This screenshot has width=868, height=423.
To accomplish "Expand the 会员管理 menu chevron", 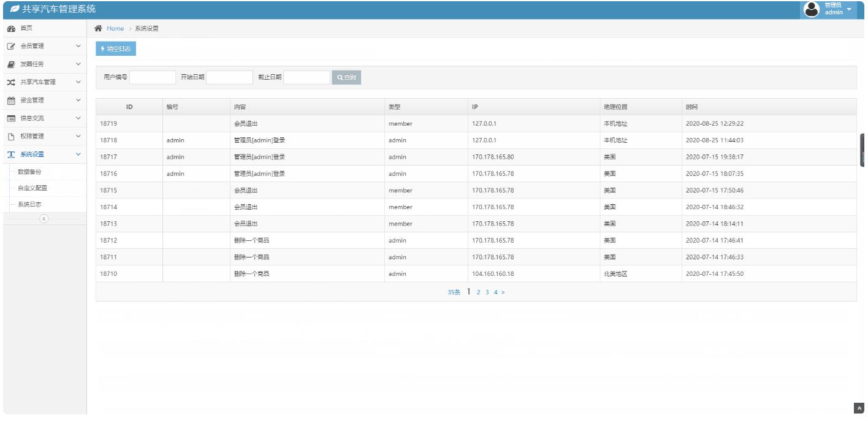I will [x=77, y=45].
